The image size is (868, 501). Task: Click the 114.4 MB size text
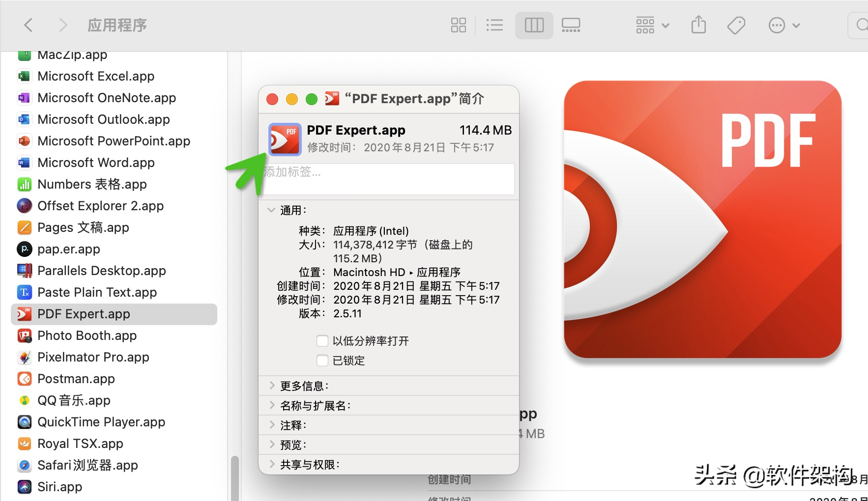click(486, 130)
